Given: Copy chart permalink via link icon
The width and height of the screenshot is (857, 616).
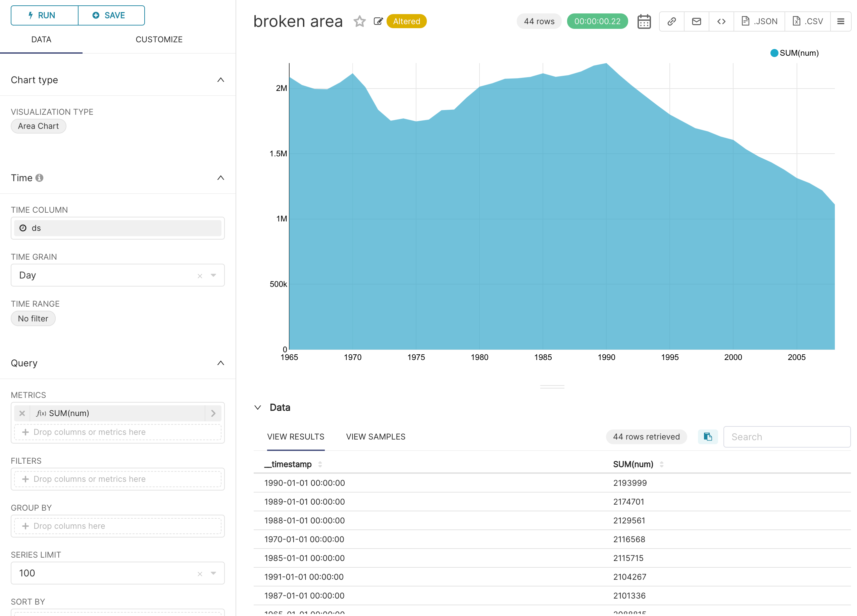Looking at the screenshot, I should pos(671,21).
